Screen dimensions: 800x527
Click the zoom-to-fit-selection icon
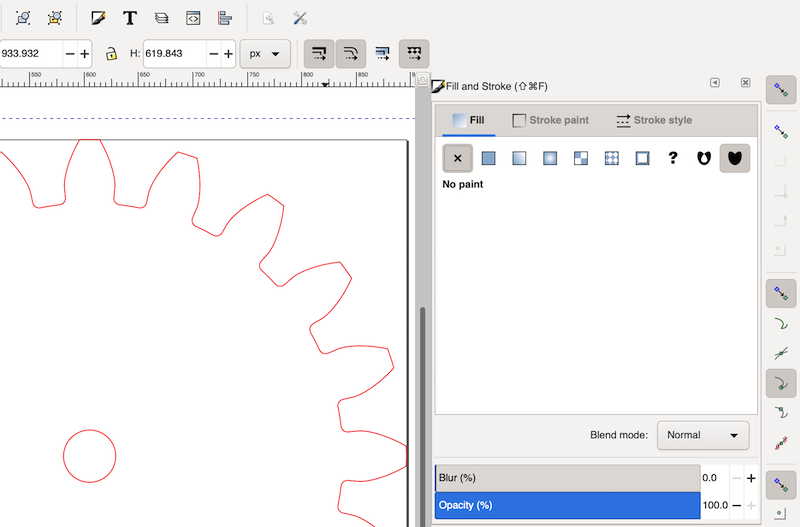(x=23, y=18)
